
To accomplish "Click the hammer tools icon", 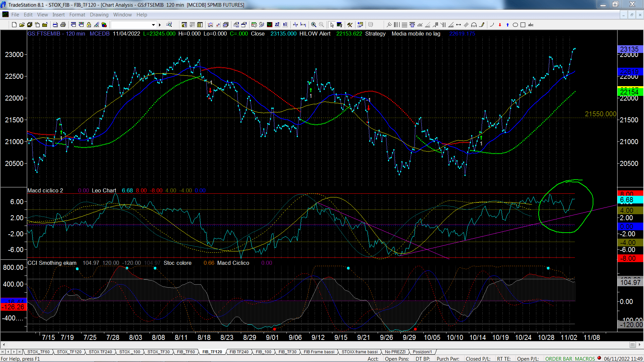I will click(x=350, y=25).
